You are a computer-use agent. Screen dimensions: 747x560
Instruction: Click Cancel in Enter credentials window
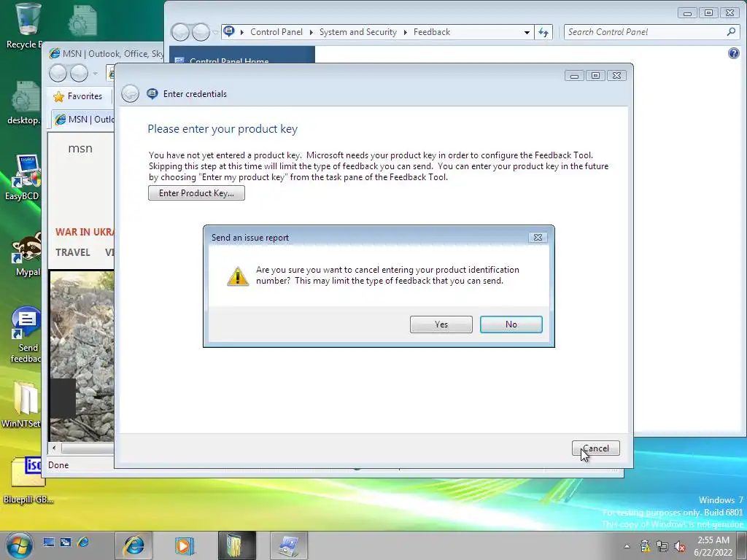pyautogui.click(x=595, y=448)
